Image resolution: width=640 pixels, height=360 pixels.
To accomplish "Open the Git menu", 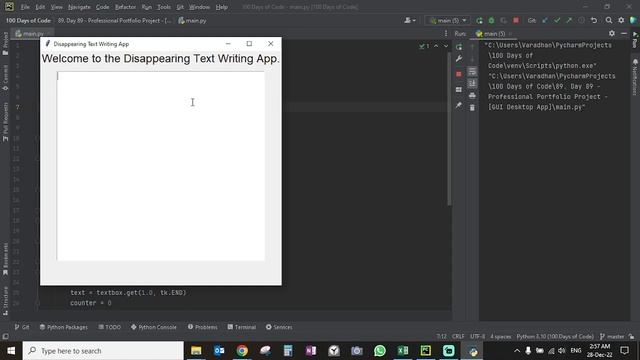I will coord(180,7).
